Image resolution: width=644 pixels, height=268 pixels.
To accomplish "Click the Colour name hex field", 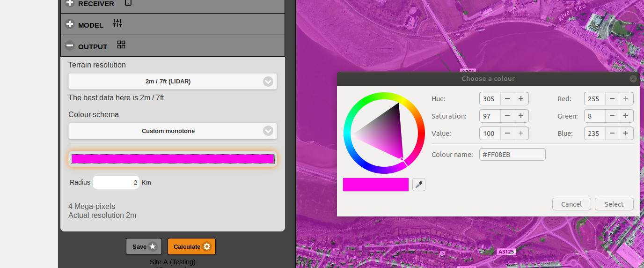I will click(512, 155).
